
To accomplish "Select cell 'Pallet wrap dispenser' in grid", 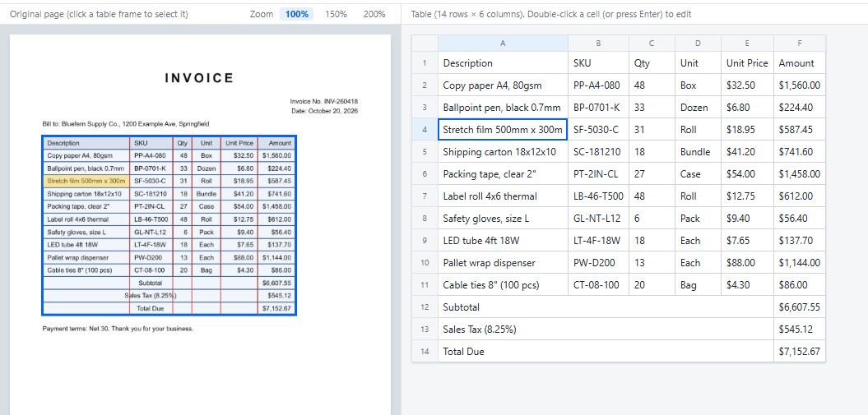I will (503, 263).
